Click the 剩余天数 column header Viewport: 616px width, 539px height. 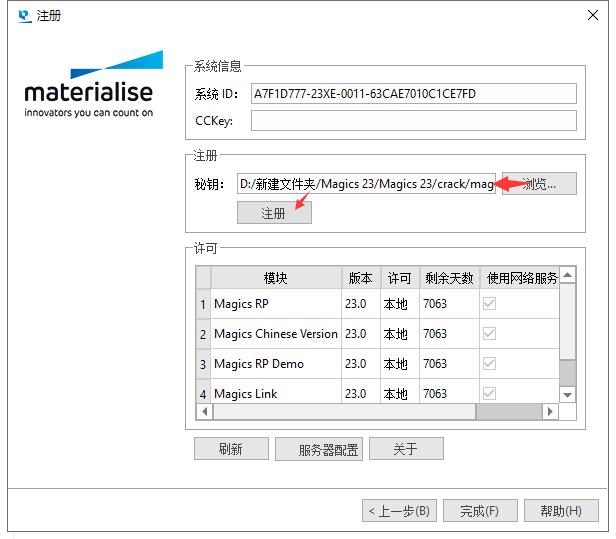[449, 278]
